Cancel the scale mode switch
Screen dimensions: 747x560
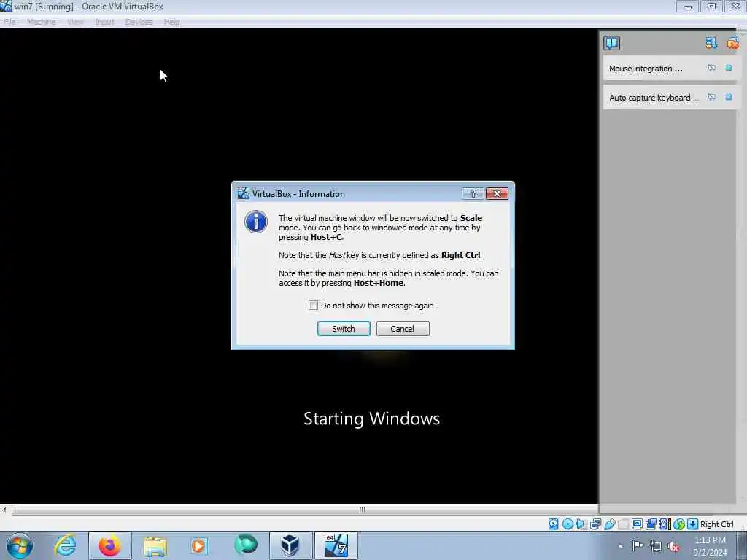click(403, 329)
